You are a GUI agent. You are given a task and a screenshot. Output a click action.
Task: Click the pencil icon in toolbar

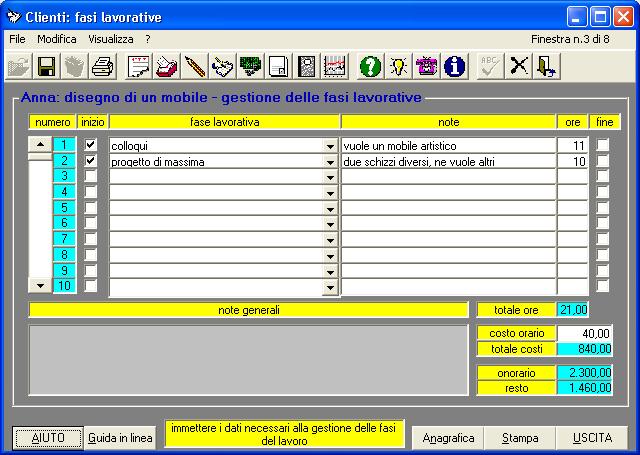click(x=195, y=66)
